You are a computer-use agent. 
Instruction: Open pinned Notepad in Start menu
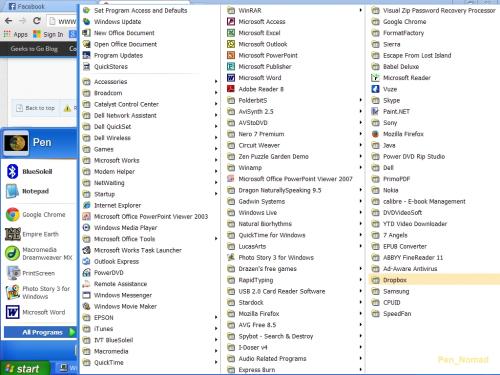(x=35, y=191)
